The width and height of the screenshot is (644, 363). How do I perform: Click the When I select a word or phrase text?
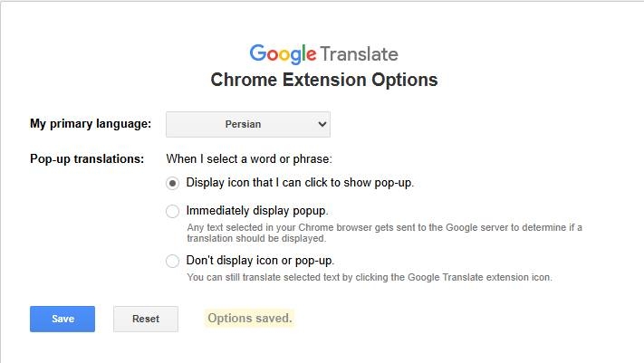click(x=249, y=159)
